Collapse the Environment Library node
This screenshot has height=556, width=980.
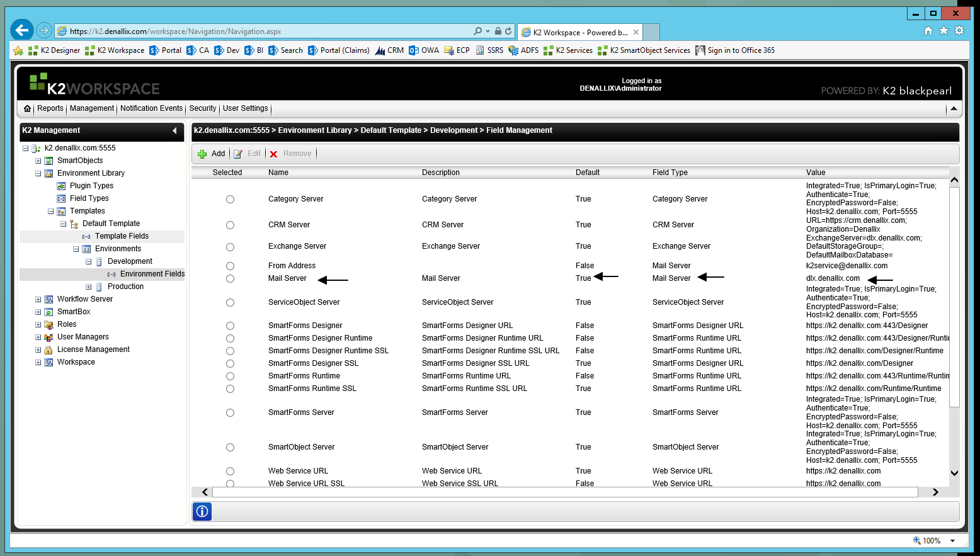(x=38, y=174)
